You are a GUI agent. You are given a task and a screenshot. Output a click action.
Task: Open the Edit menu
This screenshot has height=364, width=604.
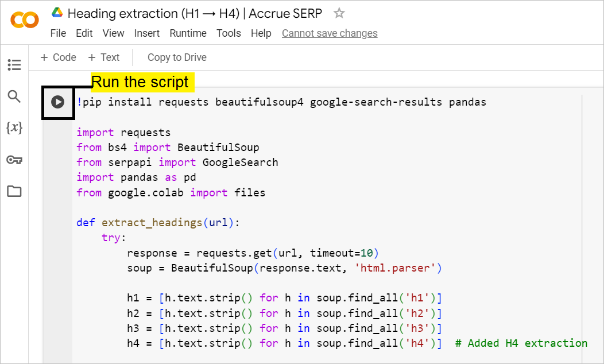point(84,33)
